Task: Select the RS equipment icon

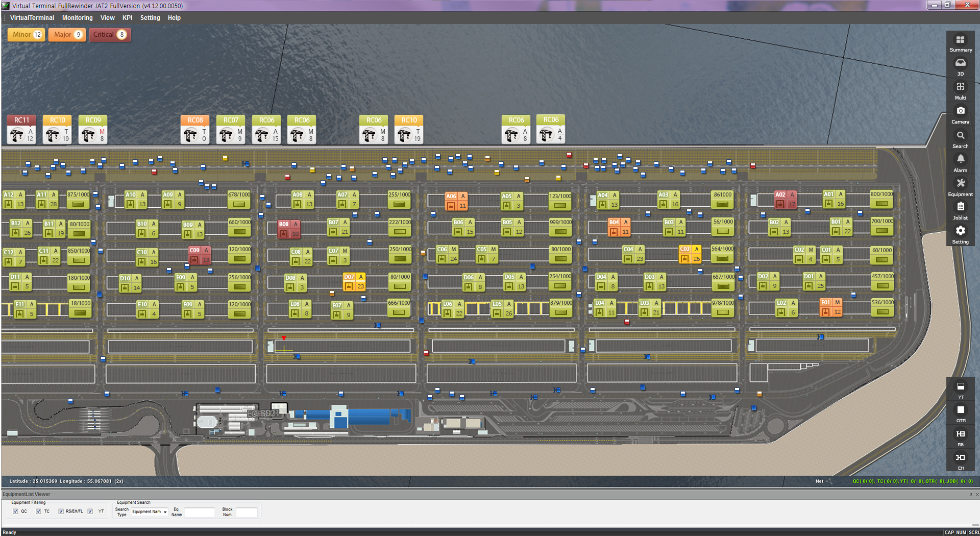Action: pyautogui.click(x=960, y=434)
